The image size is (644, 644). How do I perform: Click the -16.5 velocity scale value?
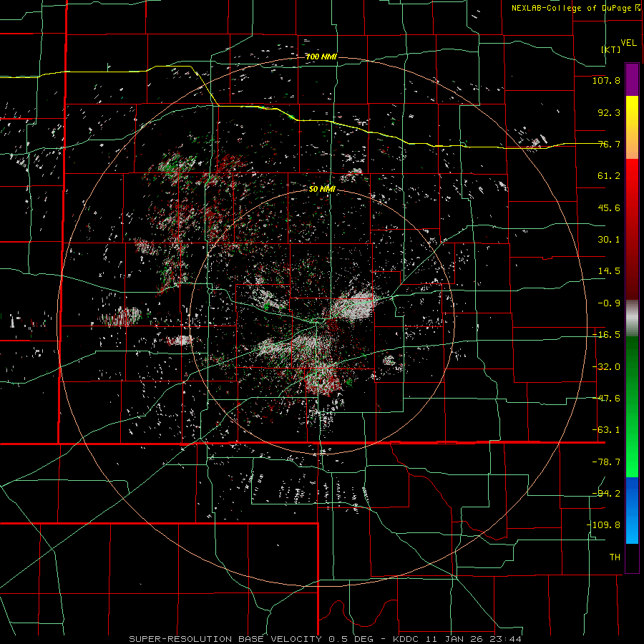[606, 335]
